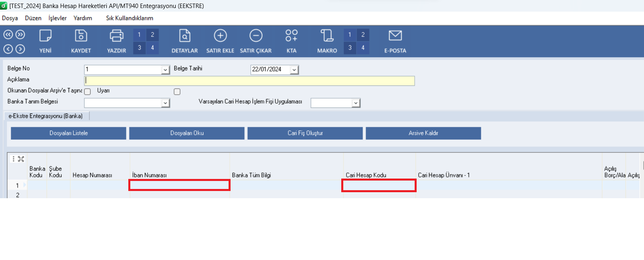Click grid options dots icon
This screenshot has height=260, width=644.
click(x=14, y=159)
